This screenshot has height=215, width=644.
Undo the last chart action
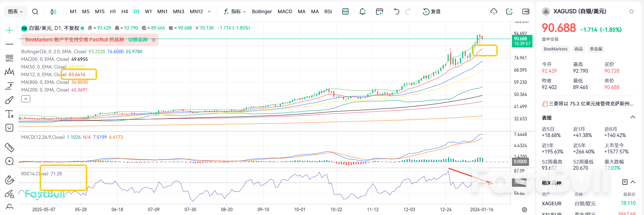click(x=397, y=11)
